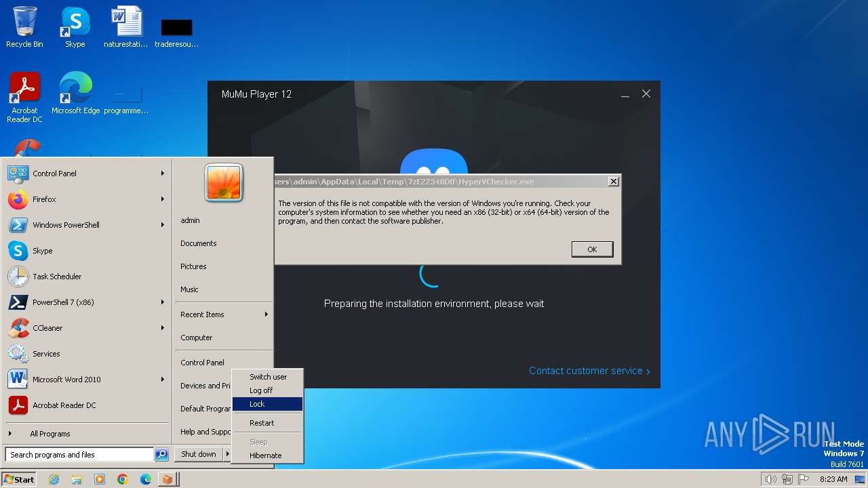The width and height of the screenshot is (868, 488).
Task: Launch Microsoft Word 2010 entry
Action: coord(87,380)
